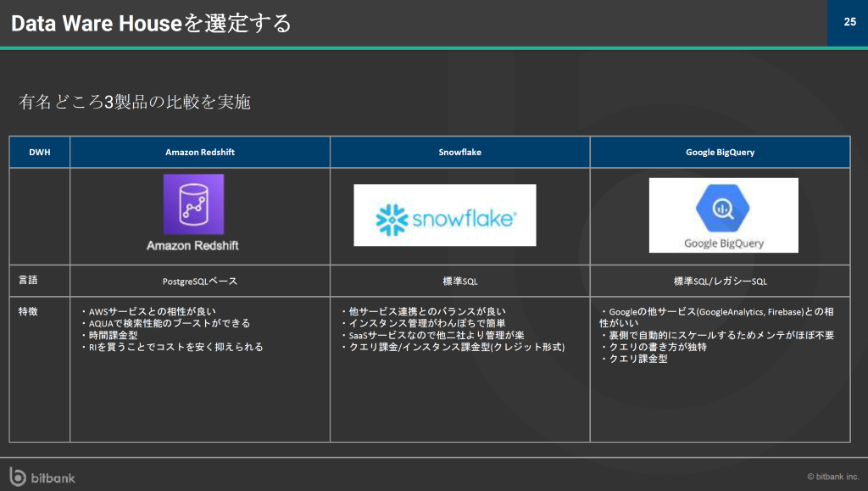Click the Google BigQuery logo image
The width and height of the screenshot is (868, 491).
(724, 215)
